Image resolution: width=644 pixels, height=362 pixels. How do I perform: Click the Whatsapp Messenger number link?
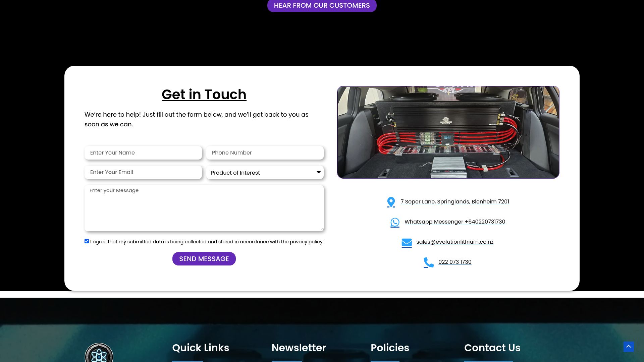pyautogui.click(x=454, y=222)
